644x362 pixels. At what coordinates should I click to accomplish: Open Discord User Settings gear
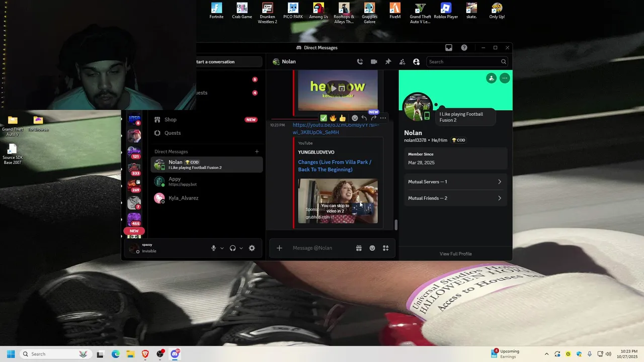point(252,248)
